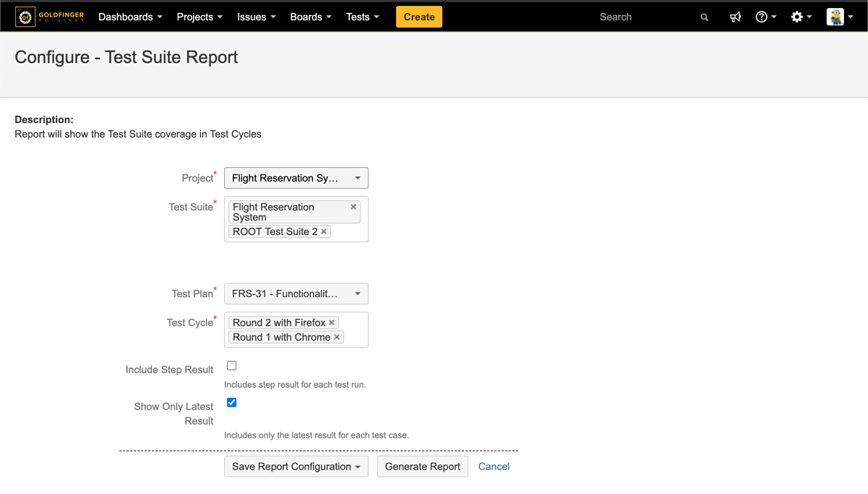
Task: Uncheck Show Only Latest Result checkbox
Action: click(231, 403)
